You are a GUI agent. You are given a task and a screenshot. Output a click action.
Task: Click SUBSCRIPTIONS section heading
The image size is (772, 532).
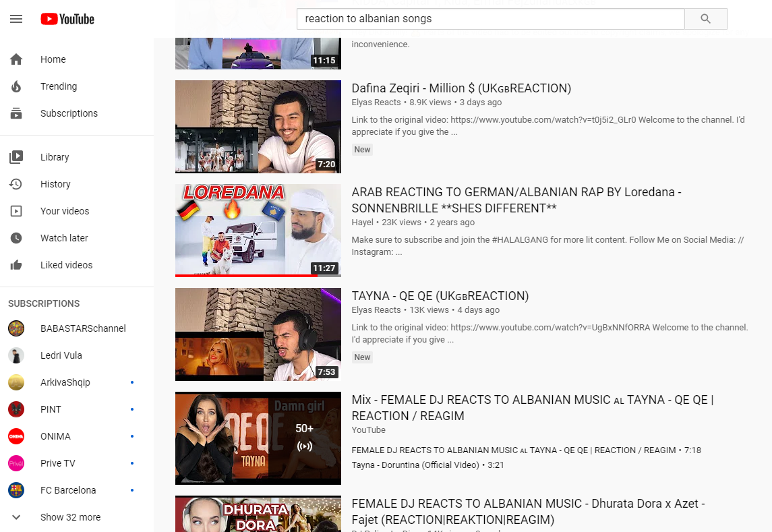44,304
